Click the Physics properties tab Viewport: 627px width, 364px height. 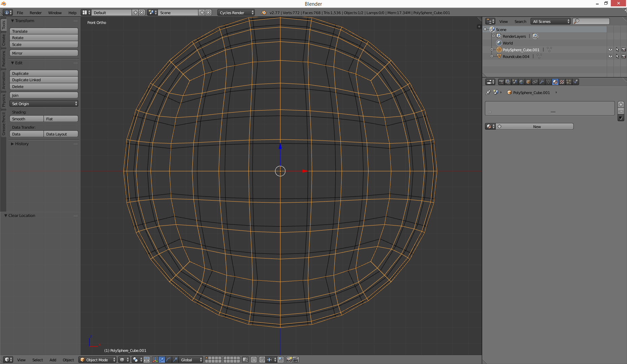(576, 82)
